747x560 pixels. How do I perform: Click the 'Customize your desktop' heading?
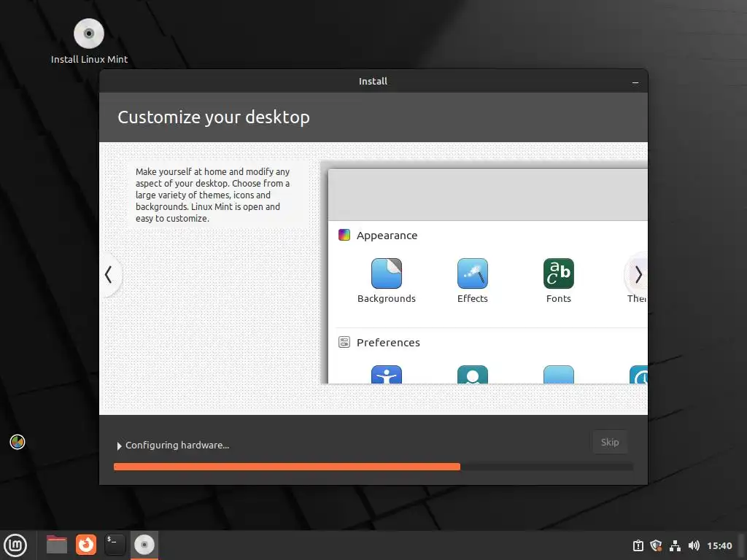(214, 117)
